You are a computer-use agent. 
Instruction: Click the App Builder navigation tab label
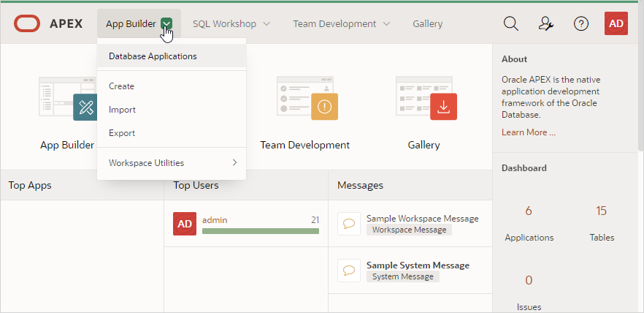[131, 24]
